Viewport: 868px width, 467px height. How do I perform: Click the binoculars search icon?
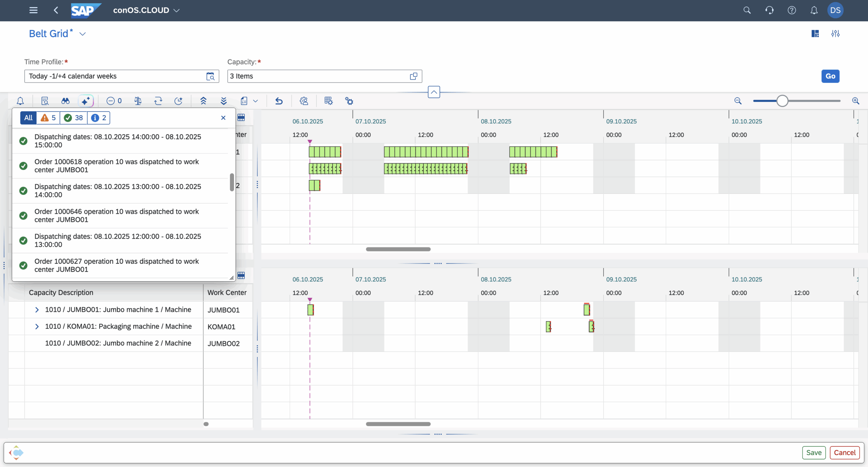click(x=65, y=101)
